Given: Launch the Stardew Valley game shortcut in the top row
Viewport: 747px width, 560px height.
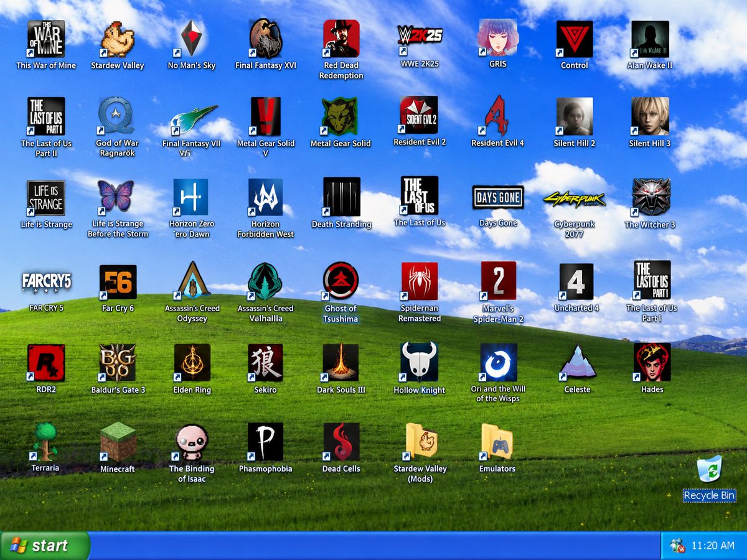Looking at the screenshot, I should (117, 39).
